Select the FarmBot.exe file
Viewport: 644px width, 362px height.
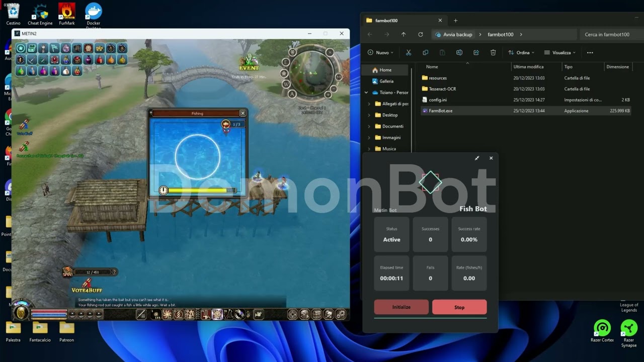point(526,111)
